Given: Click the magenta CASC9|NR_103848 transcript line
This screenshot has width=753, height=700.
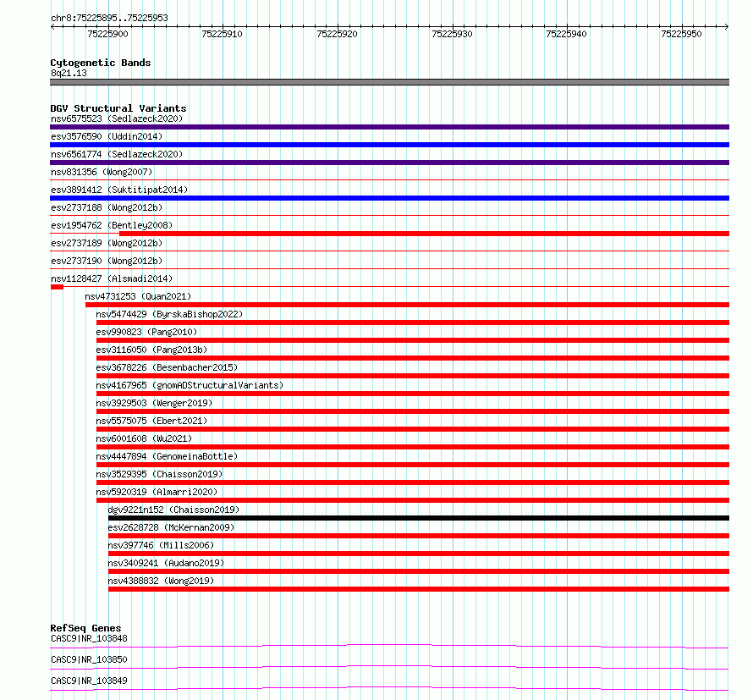Looking at the screenshot, I should [x=389, y=646].
